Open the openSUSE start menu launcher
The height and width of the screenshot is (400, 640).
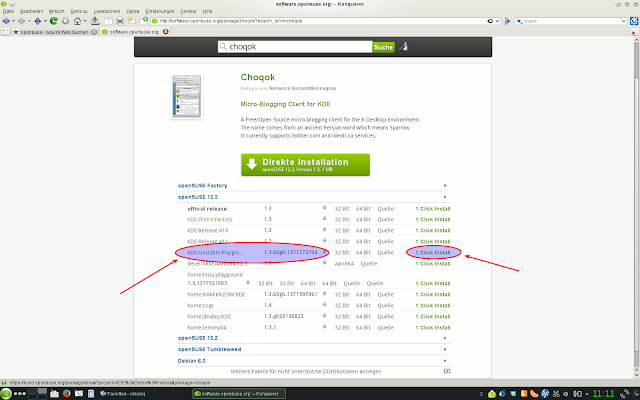[6, 394]
